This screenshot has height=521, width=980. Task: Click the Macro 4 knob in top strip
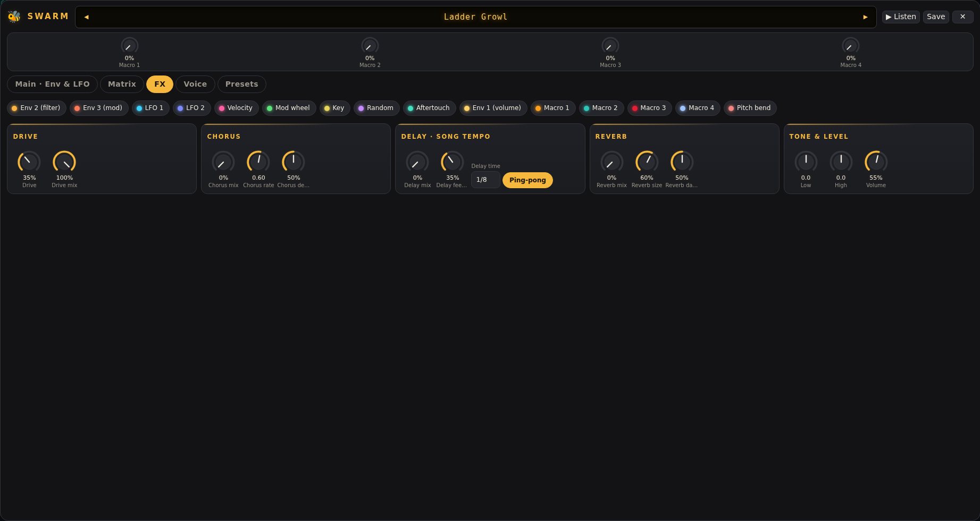click(x=851, y=46)
